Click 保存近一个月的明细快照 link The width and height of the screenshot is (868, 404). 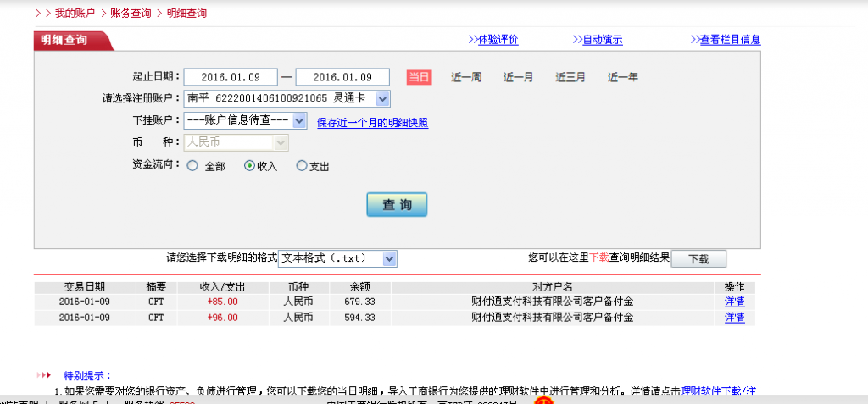(x=372, y=123)
